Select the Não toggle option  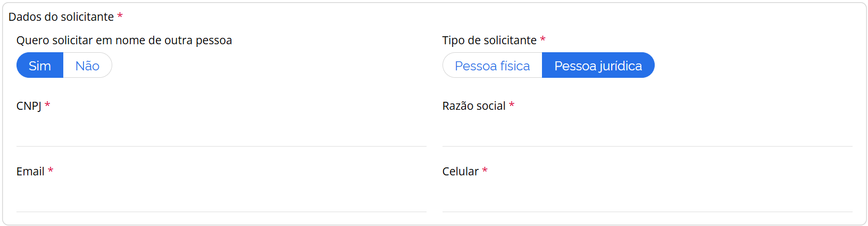pos(87,66)
